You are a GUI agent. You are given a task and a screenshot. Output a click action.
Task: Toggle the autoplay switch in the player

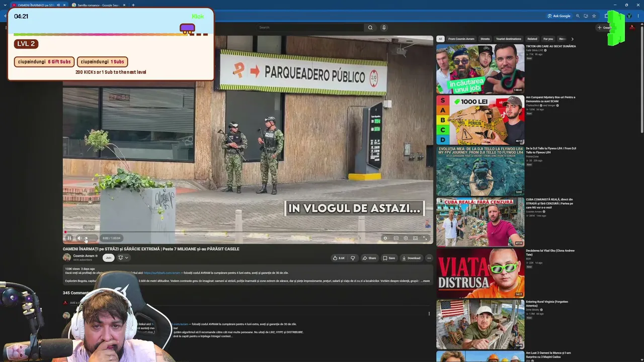tap(385, 238)
